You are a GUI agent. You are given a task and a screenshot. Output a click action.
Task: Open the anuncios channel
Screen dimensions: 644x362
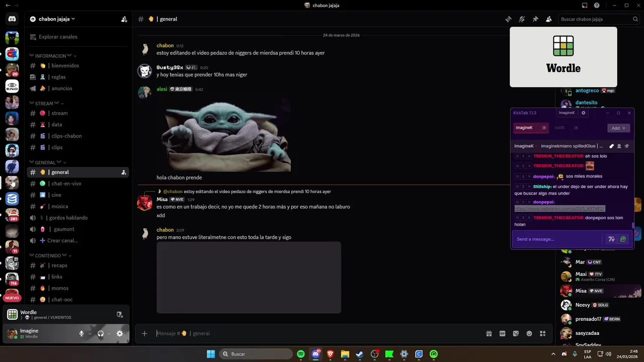[77, 88]
